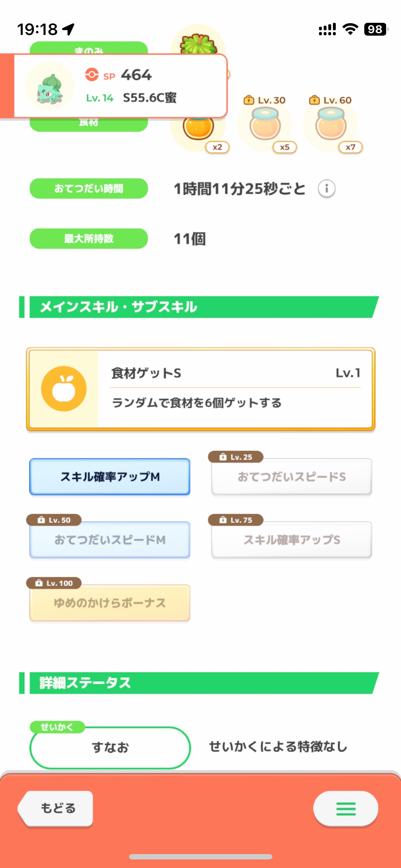Tap the locked Lv. 60 honey jar
Image resolution: width=401 pixels, height=868 pixels.
pyautogui.click(x=331, y=125)
